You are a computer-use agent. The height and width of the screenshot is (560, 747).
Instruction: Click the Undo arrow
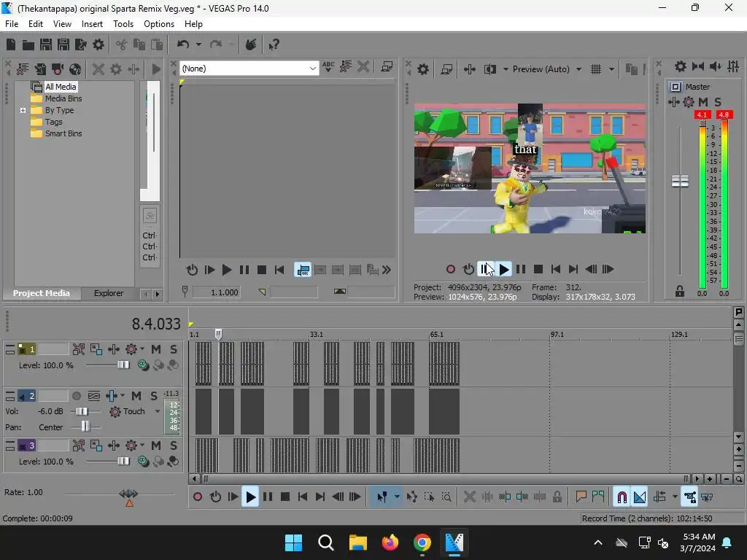[x=183, y=44]
